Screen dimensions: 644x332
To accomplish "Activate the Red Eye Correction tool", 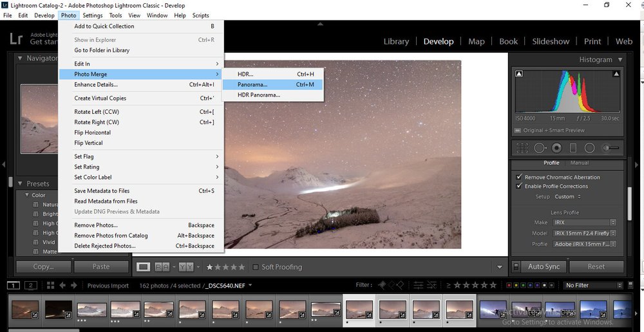I will 556,148.
